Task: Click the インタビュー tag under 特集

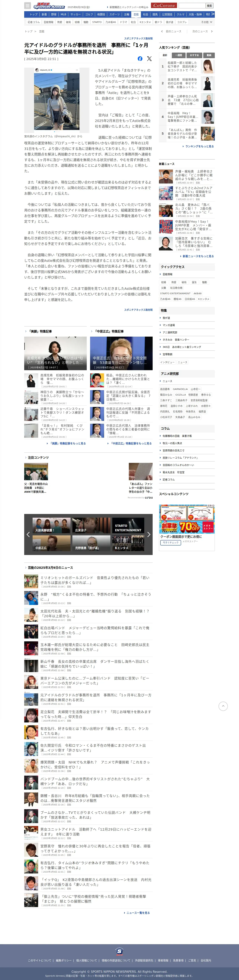Action: (167, 363)
